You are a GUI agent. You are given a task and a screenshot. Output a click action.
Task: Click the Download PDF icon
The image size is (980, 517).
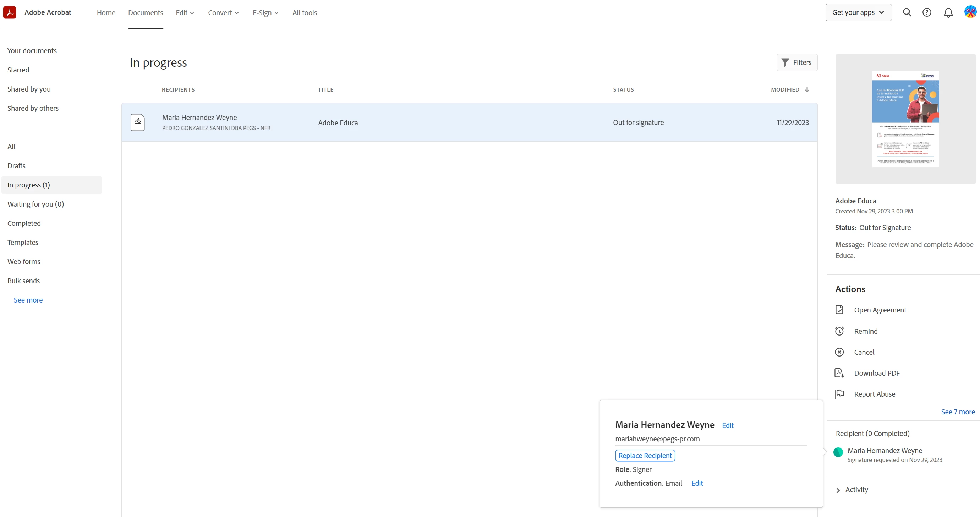[x=839, y=373]
